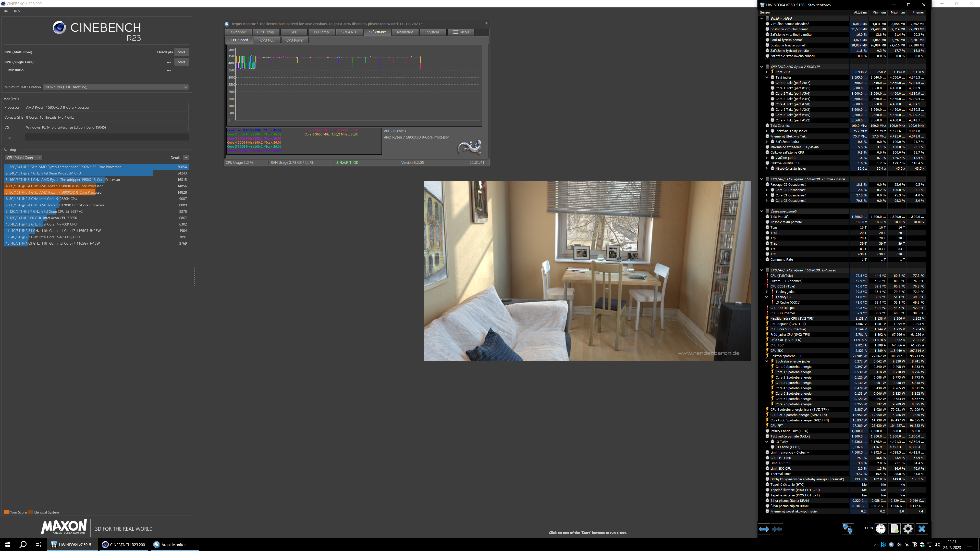This screenshot has width=980, height=551.
Task: Reset HWiNFO min/max with clock icon
Action: pyautogui.click(x=881, y=529)
